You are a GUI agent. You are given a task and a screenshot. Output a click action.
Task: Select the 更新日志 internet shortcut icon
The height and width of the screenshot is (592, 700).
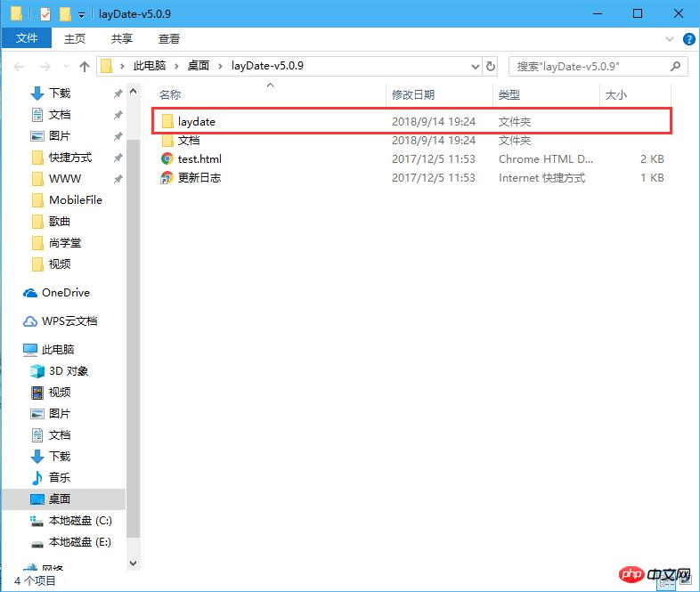pyautogui.click(x=167, y=177)
